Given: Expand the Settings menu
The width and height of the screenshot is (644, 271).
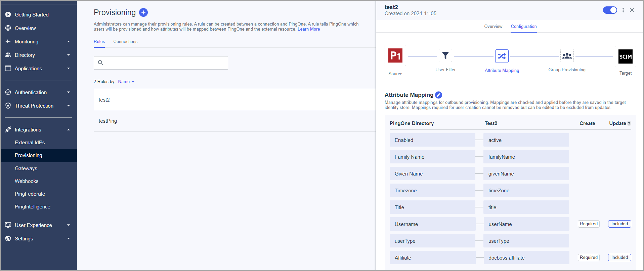Looking at the screenshot, I should tap(69, 238).
